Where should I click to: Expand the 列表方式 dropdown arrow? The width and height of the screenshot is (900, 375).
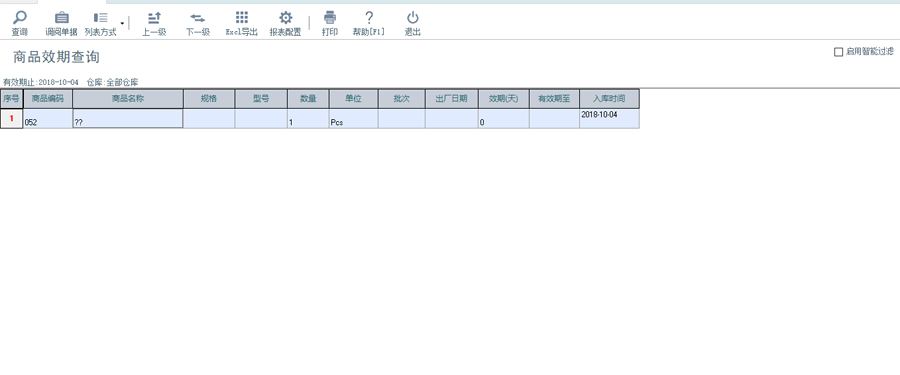pos(122,24)
